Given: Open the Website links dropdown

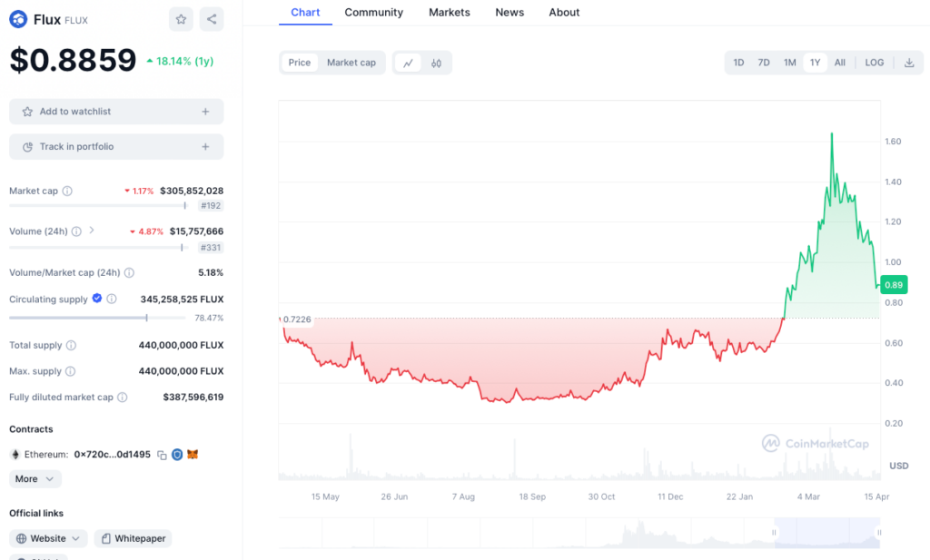Looking at the screenshot, I should tap(48, 538).
